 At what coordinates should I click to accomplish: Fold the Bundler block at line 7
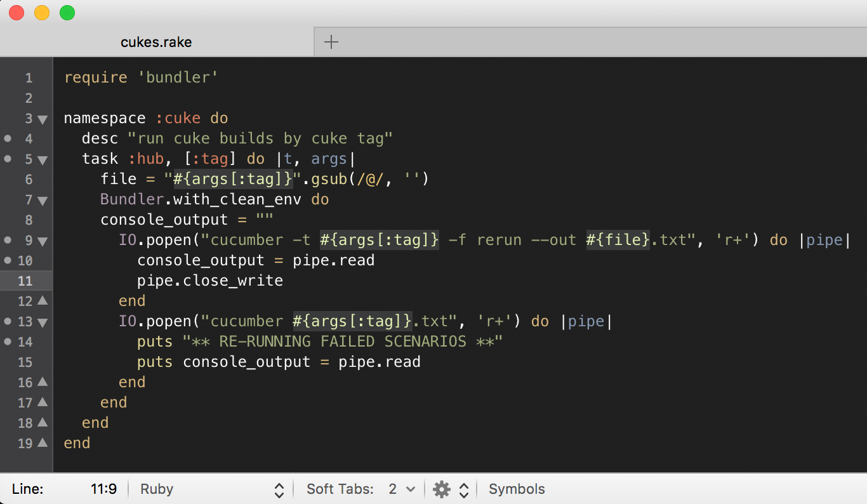pyautogui.click(x=43, y=200)
